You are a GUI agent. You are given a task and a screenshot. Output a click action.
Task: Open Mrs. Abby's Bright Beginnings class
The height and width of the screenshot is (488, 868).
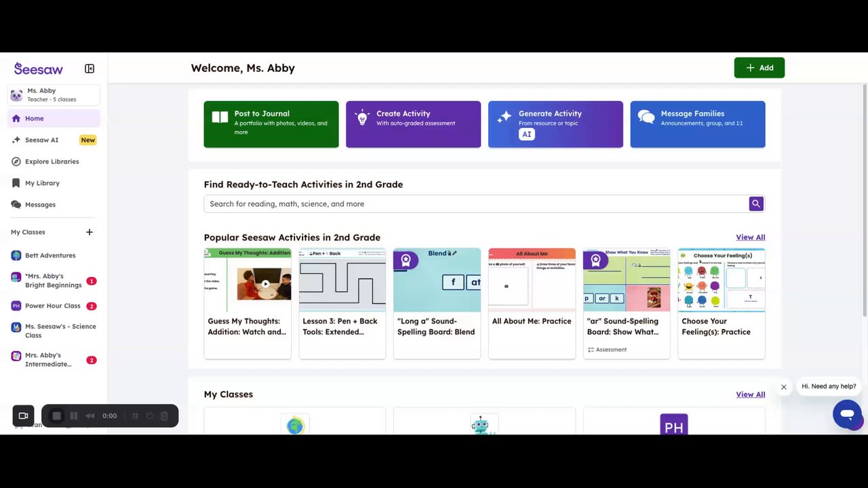(x=54, y=281)
